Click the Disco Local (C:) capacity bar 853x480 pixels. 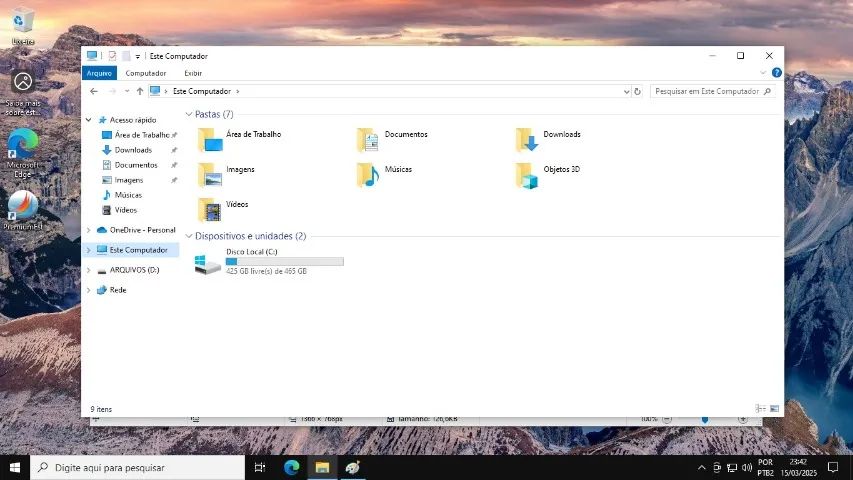(285, 262)
